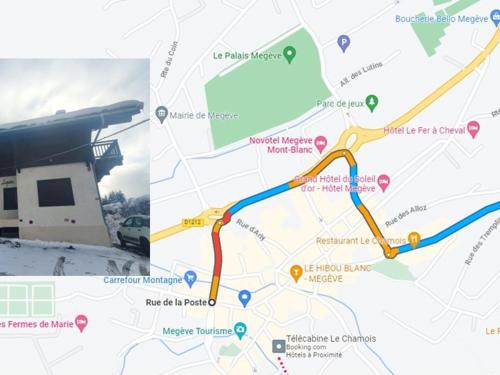The height and width of the screenshot is (375, 500).
Task: Click Télécabine Le Chamois station icon
Action: click(279, 346)
